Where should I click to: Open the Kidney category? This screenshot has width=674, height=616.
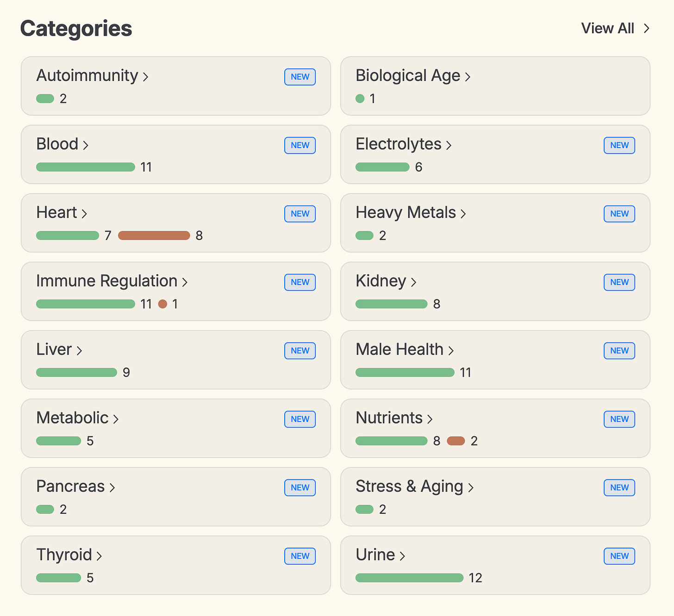(381, 281)
